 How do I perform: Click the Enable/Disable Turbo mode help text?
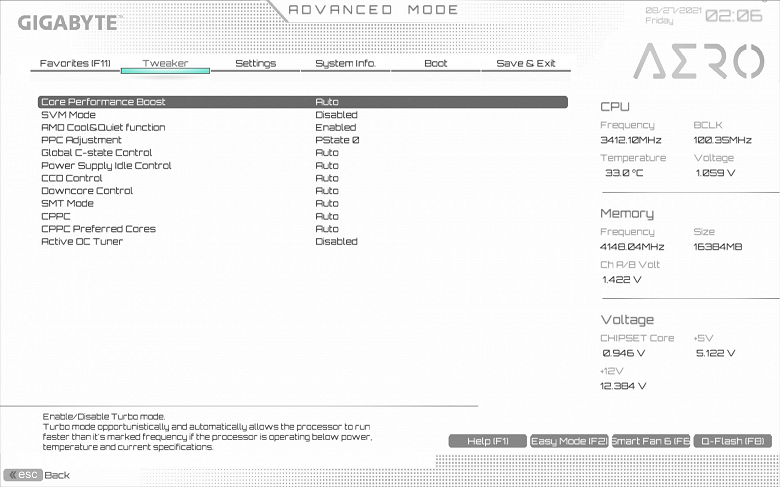click(x=206, y=432)
